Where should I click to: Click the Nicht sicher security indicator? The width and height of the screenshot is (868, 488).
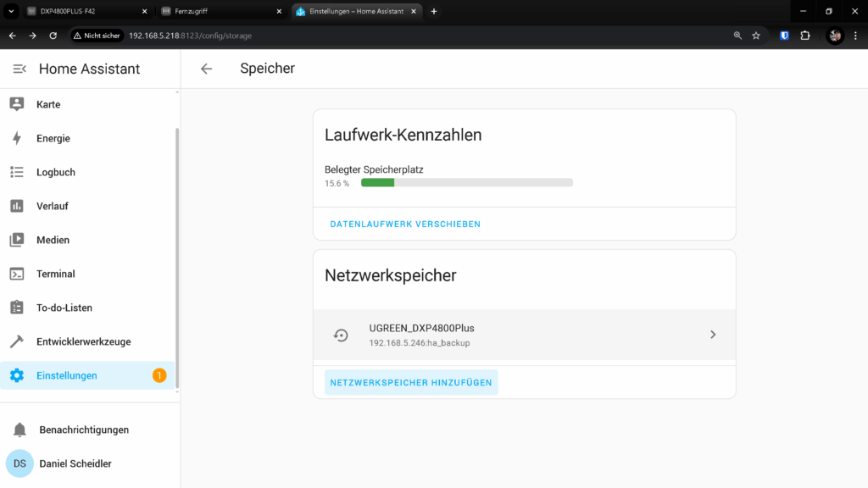pyautogui.click(x=97, y=36)
